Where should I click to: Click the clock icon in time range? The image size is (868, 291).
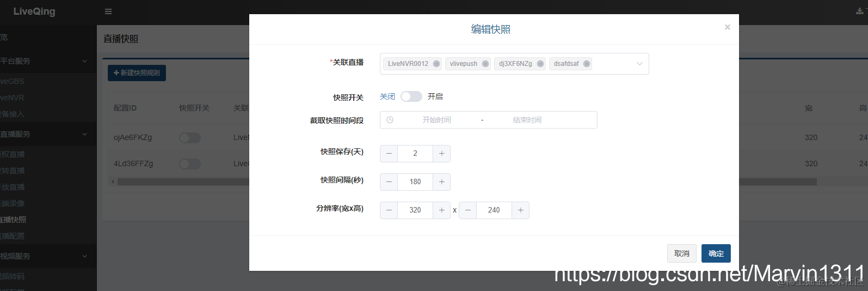pyautogui.click(x=390, y=120)
